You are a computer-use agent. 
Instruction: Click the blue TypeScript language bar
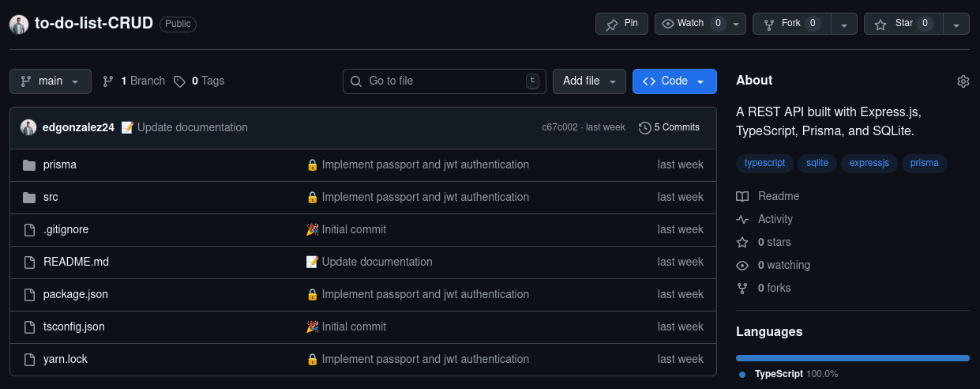coord(853,358)
